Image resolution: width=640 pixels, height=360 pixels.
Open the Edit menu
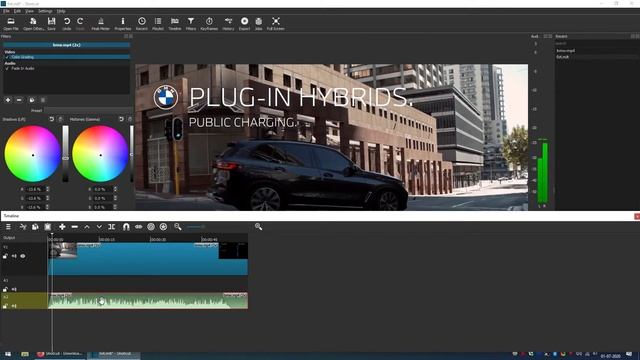click(x=17, y=11)
